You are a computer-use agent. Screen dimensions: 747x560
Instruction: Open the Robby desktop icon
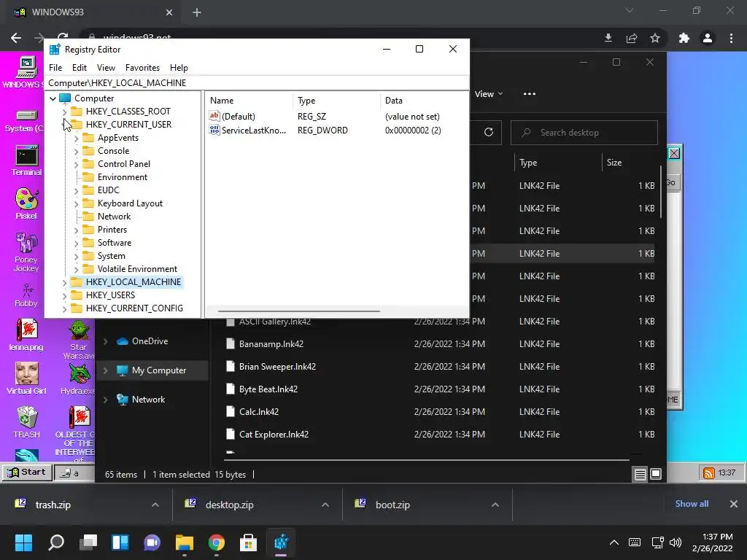click(x=27, y=295)
